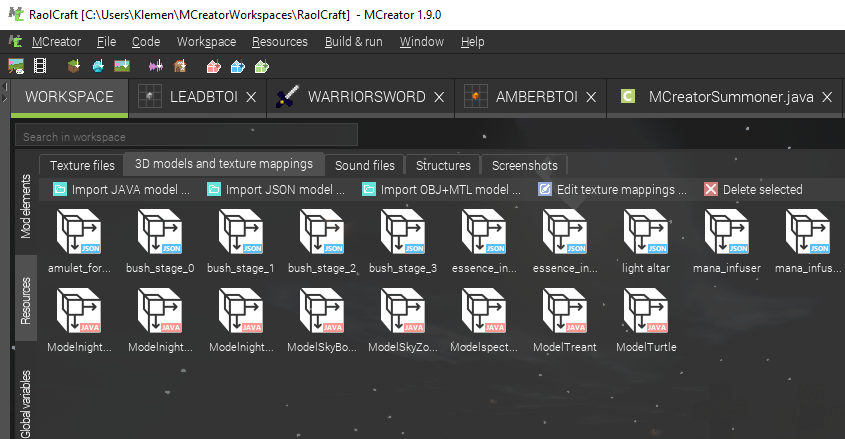Switch to the AMBERBTOI tab
845x439 pixels.
coord(531,97)
